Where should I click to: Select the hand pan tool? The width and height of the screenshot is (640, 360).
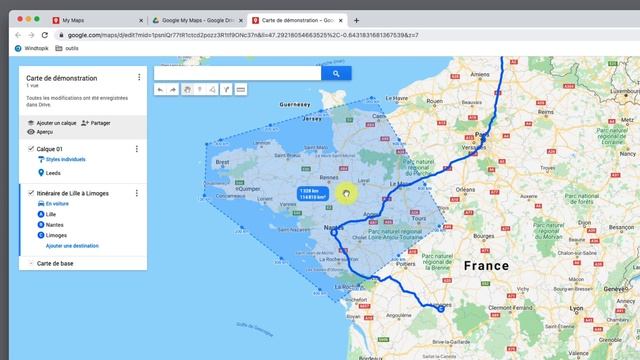coord(187,89)
